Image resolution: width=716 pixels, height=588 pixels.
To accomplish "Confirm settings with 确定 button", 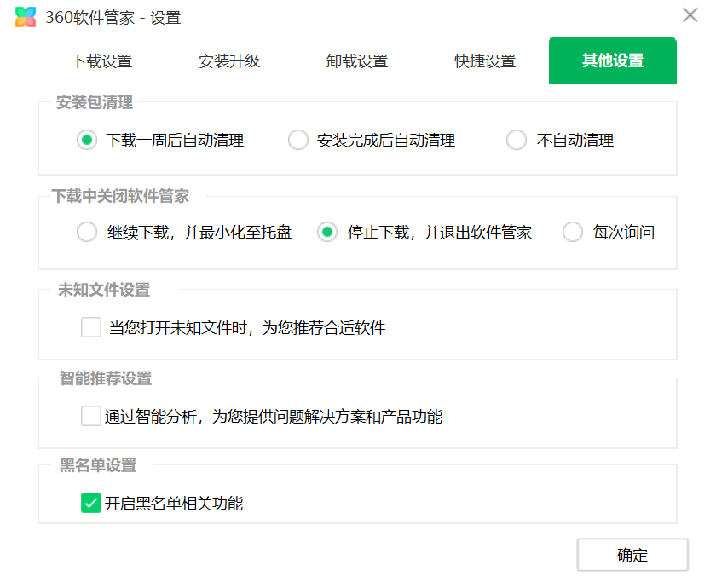I will [x=632, y=555].
